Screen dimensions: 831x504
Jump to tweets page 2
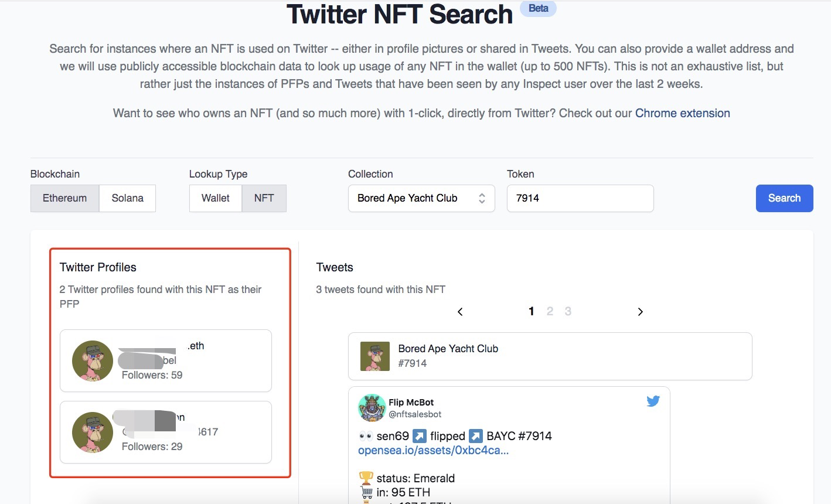550,311
